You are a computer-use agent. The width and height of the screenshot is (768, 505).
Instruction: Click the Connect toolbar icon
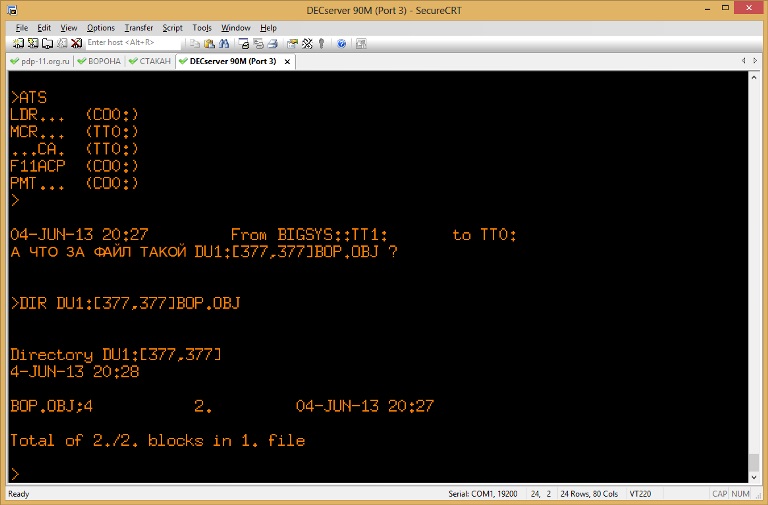tap(18, 44)
